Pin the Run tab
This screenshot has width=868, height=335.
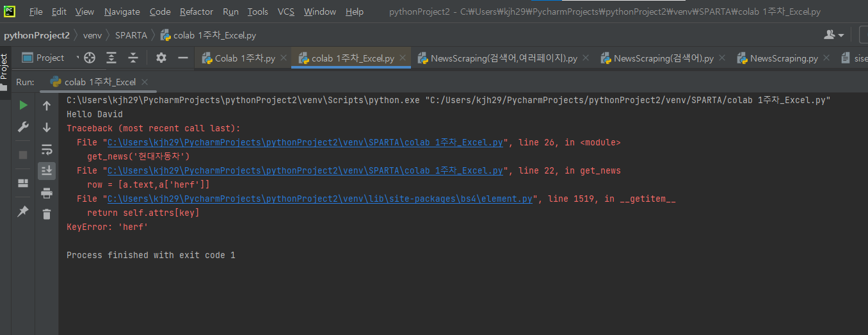pos(23,211)
